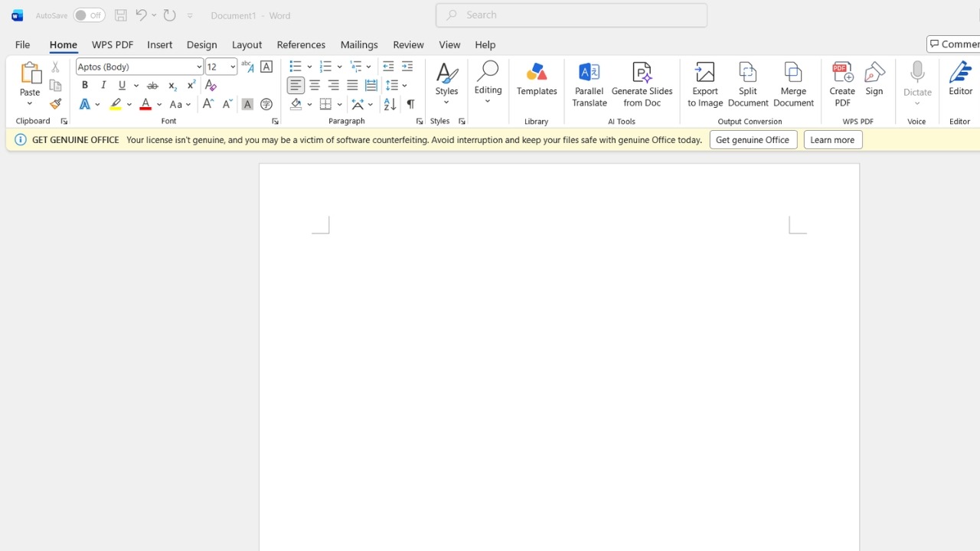The image size is (980, 551).
Task: Open Borders dropdown arrow
Action: 340,104
